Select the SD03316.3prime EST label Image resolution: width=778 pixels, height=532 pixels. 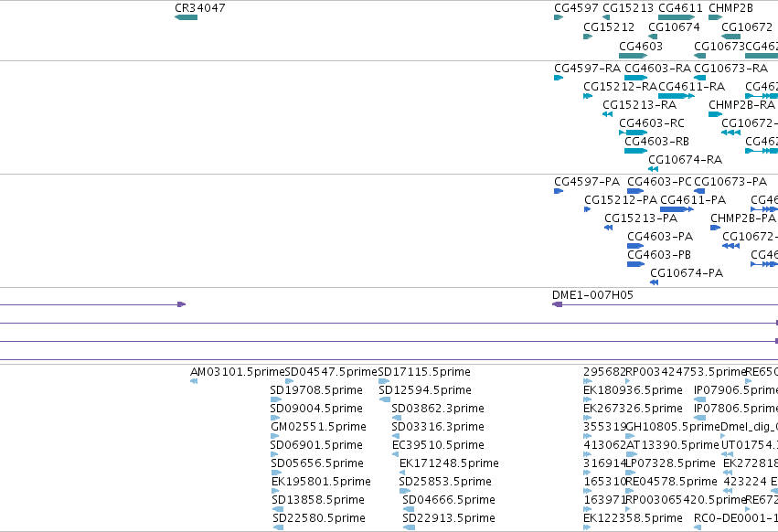tap(438, 427)
